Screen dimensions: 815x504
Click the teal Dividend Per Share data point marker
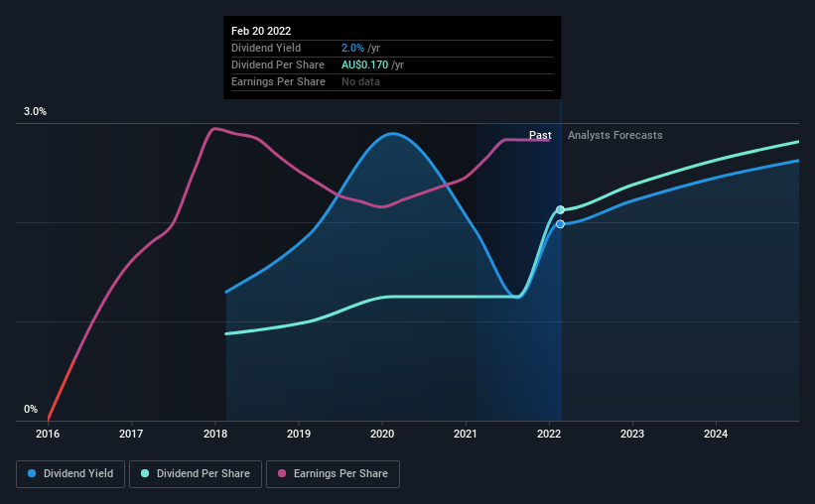point(560,210)
